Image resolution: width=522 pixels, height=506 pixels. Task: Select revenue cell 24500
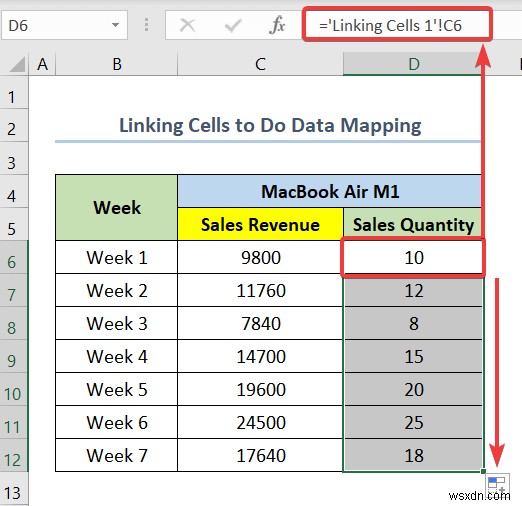click(x=260, y=422)
